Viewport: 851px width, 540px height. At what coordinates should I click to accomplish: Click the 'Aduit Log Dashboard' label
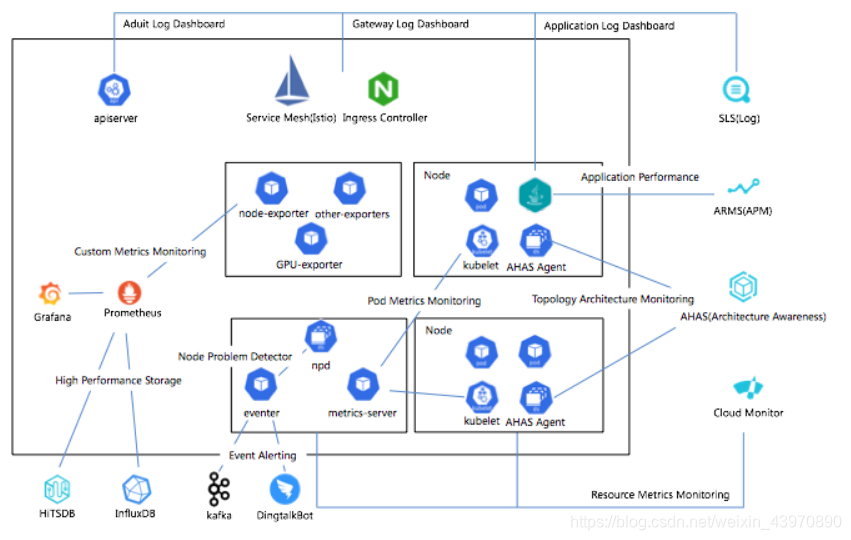(174, 24)
